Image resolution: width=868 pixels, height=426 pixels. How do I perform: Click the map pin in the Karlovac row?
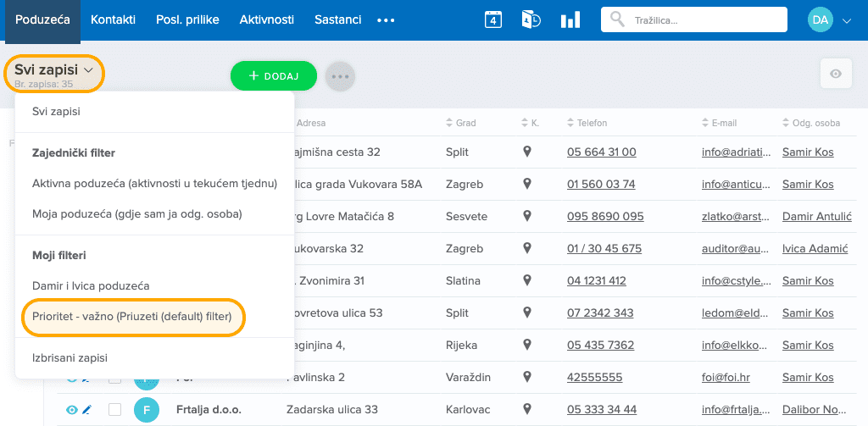tap(527, 408)
